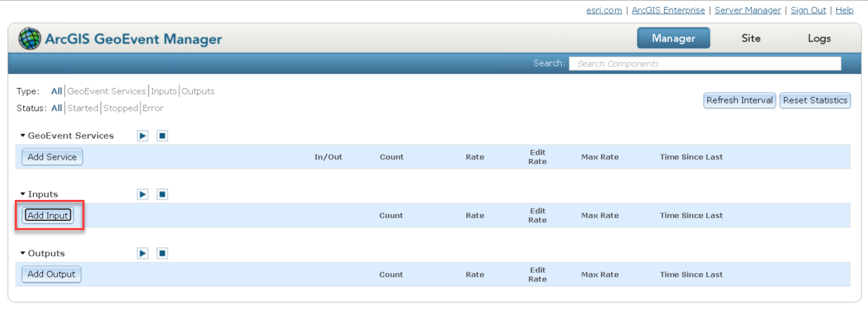
Task: Open the ArcGIS Enterprise link
Action: (668, 10)
